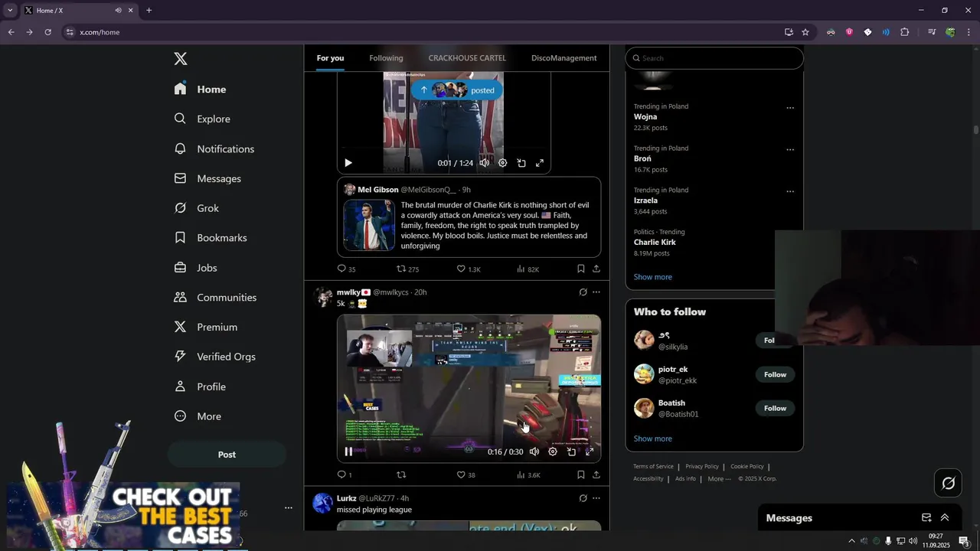This screenshot has height=551, width=980.
Task: Open more options on Lurkz's post
Action: pyautogui.click(x=596, y=498)
